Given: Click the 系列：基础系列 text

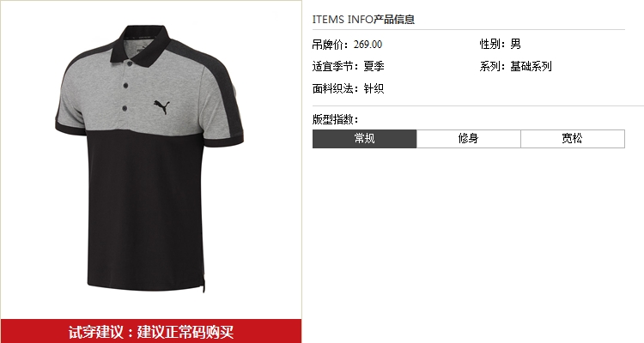Looking at the screenshot, I should [515, 66].
